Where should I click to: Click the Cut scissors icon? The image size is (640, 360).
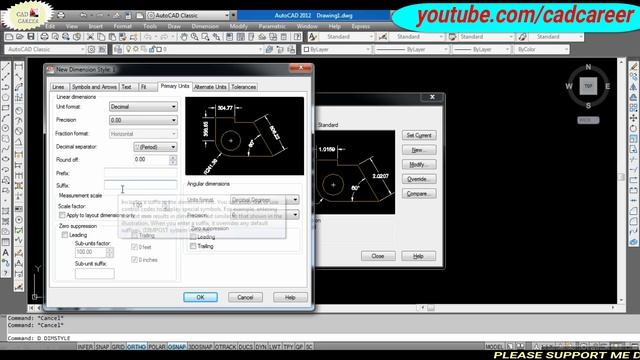pyautogui.click(x=90, y=37)
